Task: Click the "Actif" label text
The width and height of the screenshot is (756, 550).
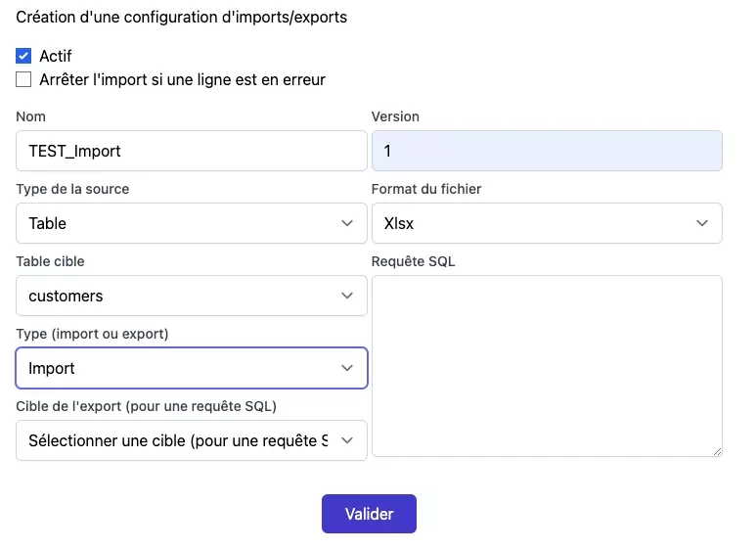Action: click(x=56, y=57)
